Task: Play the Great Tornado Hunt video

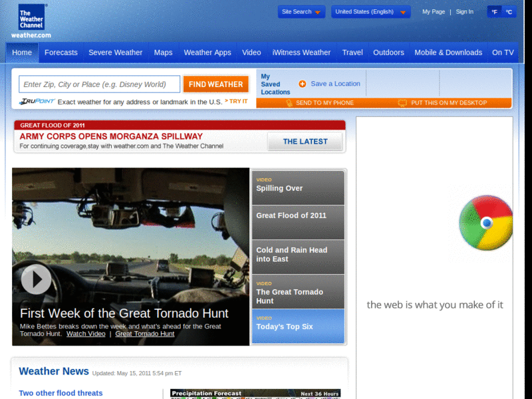Action: pos(37,279)
